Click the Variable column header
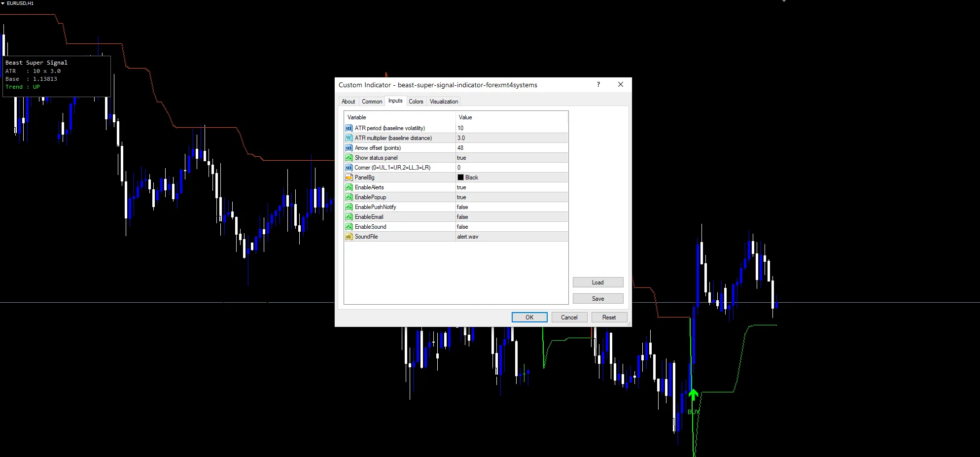Image resolution: width=980 pixels, height=457 pixels. [400, 117]
